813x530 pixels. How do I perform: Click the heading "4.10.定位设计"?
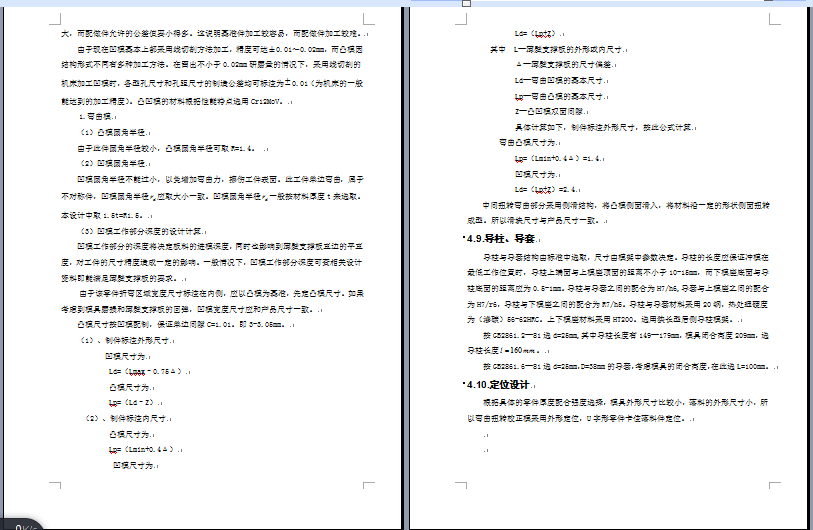(498, 385)
